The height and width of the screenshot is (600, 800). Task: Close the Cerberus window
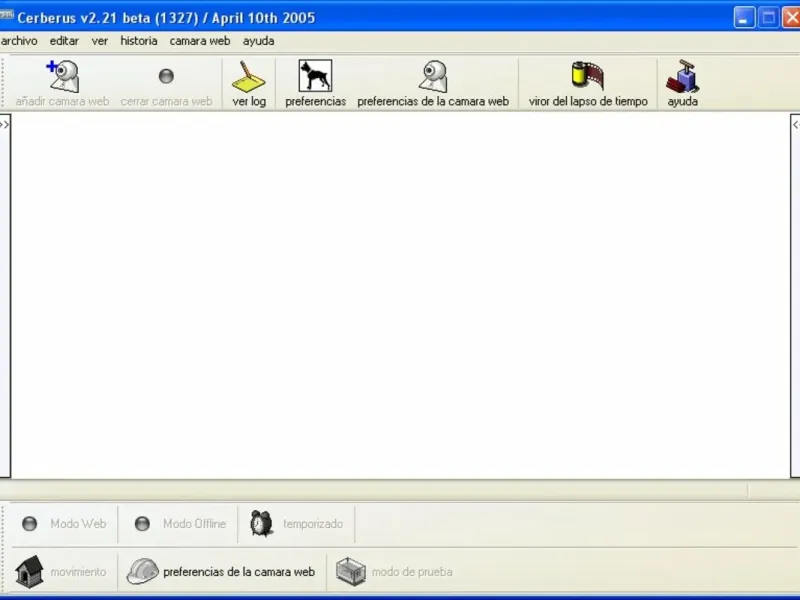(x=791, y=18)
